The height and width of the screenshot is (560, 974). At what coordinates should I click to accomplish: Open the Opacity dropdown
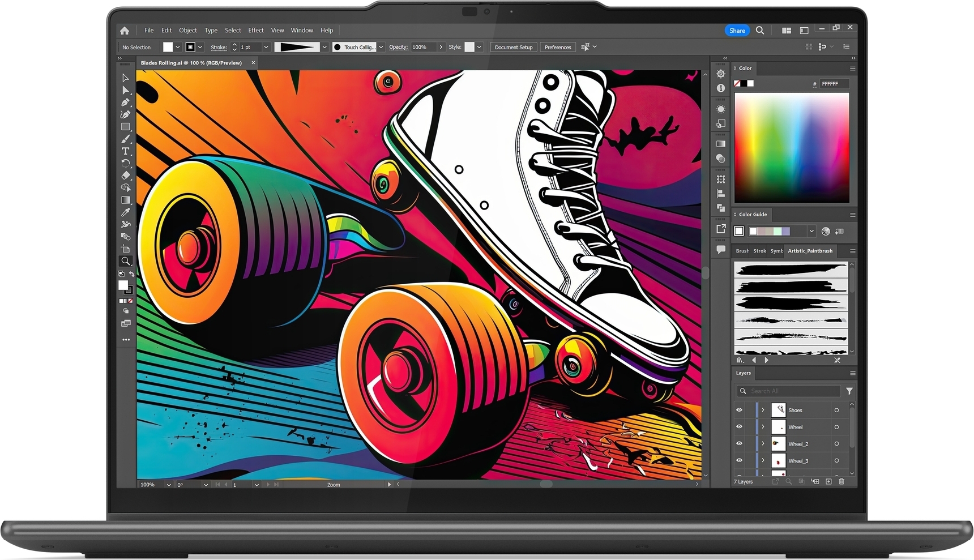point(441,47)
